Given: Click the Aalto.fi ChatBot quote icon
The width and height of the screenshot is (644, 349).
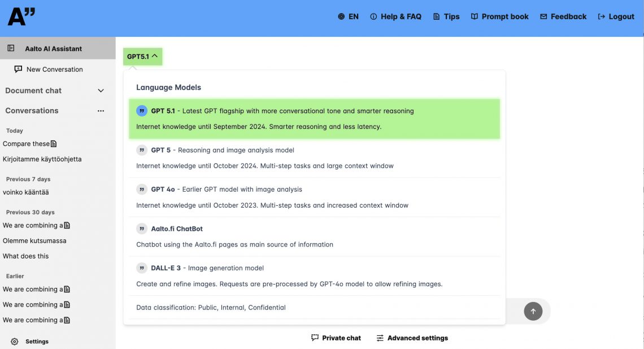Looking at the screenshot, I should 142,229.
